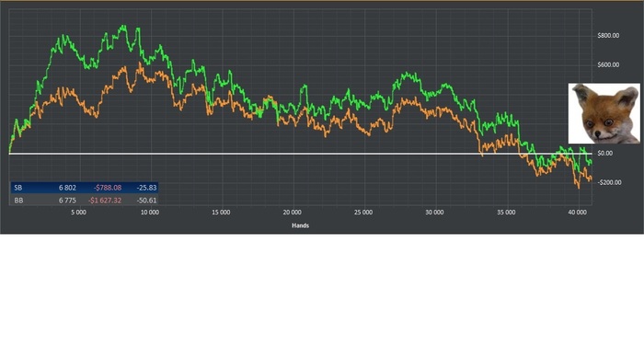Viewport: 644px width, 358px height.
Task: Click the SB hands count 6 802
Action: 67,188
